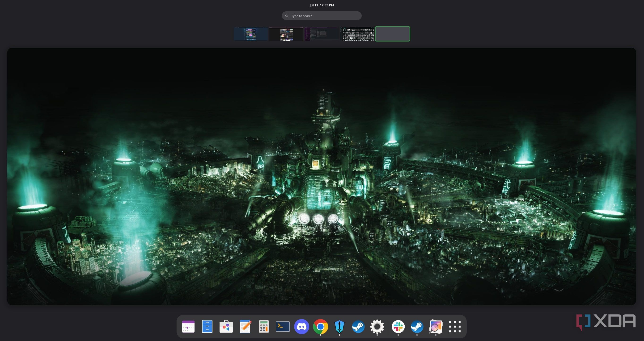Screen dimensions: 644x341
Task: Launch the Text Editor pencil icon
Action: (245, 327)
